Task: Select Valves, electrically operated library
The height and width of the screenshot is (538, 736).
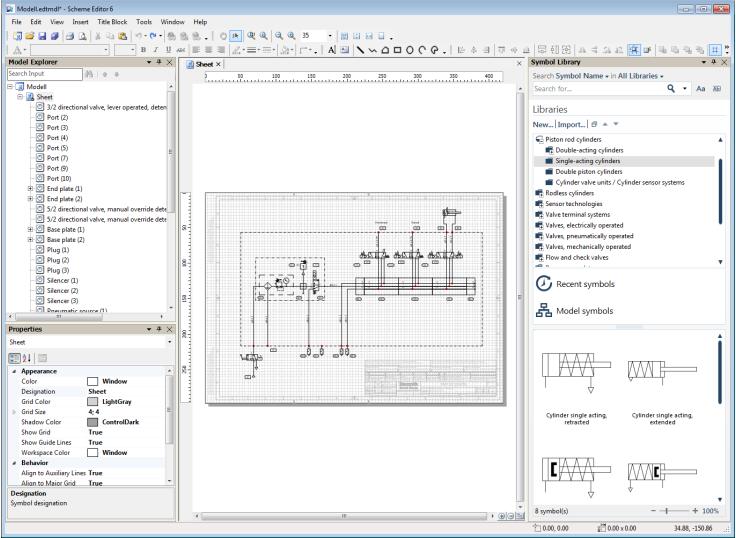Action: [x=584, y=225]
